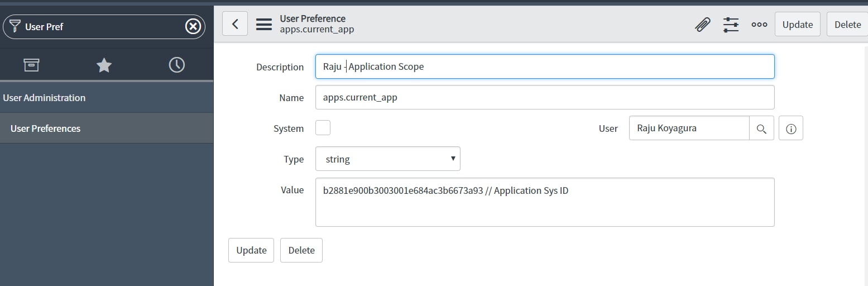868x286 pixels.
Task: Clear the navigator filter with X icon
Action: 193,26
